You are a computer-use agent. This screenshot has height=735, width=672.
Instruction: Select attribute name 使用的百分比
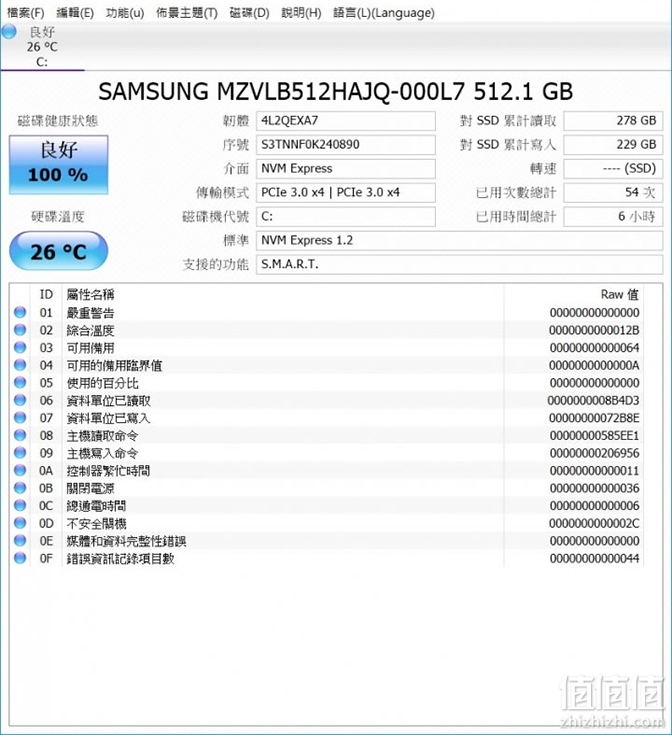coord(103,383)
